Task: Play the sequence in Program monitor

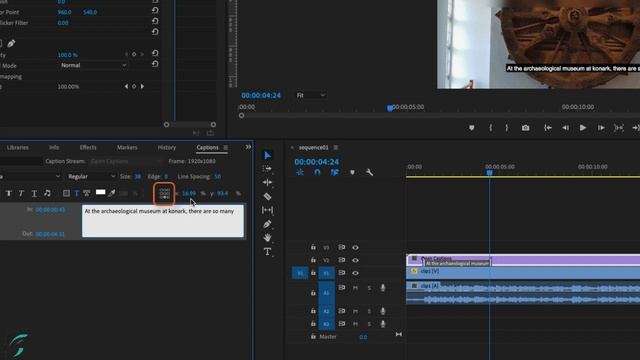Action: (583, 128)
